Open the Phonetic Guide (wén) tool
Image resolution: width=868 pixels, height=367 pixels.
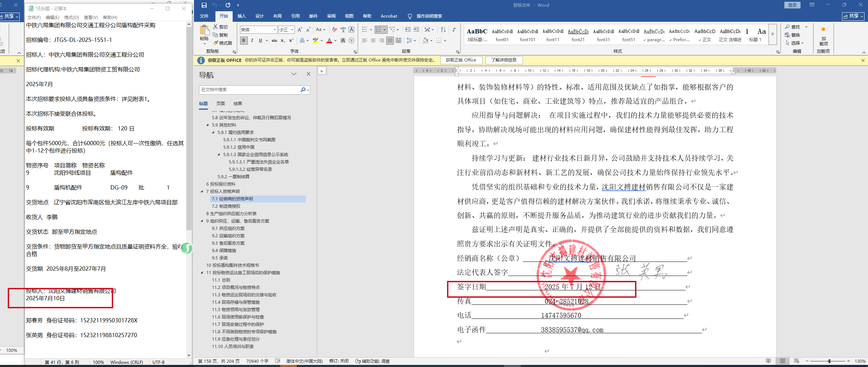pyautogui.click(x=343, y=30)
